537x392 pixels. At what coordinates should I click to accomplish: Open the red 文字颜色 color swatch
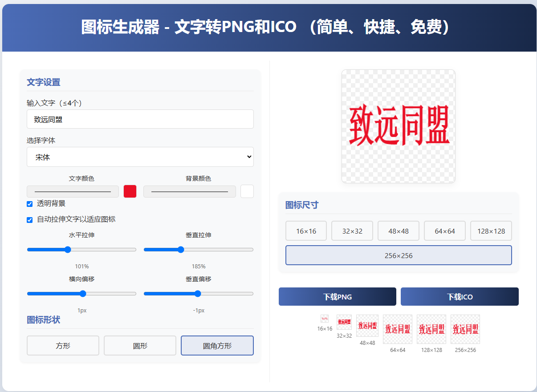point(130,191)
